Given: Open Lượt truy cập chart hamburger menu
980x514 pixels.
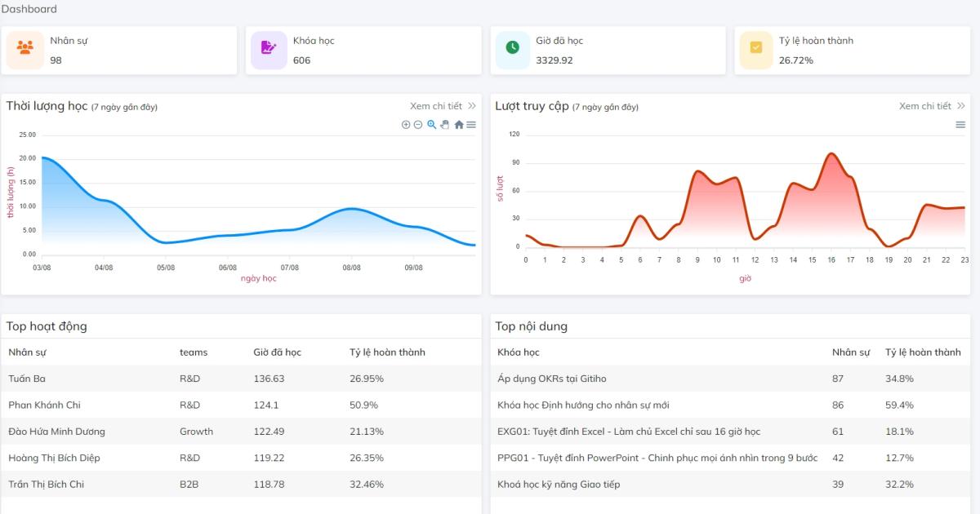Looking at the screenshot, I should [960, 125].
